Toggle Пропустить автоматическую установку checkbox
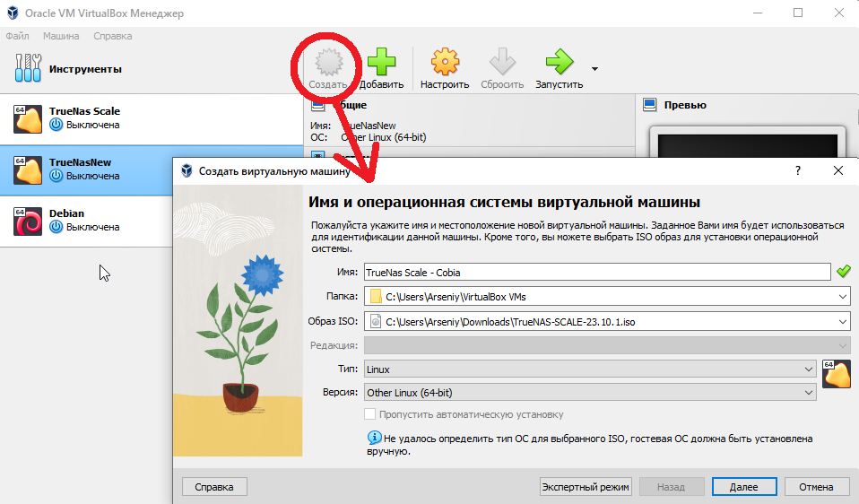859x504 pixels. (370, 414)
